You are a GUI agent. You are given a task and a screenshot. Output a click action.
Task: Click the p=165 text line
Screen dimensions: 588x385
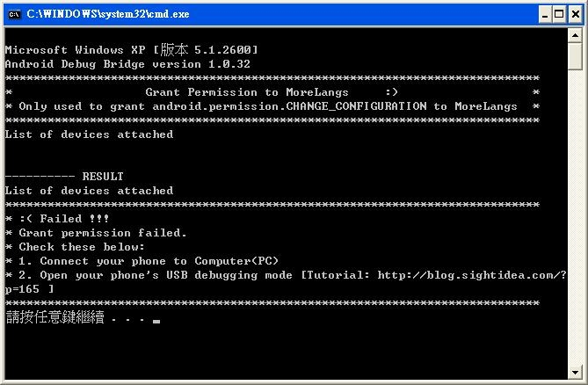(29, 289)
